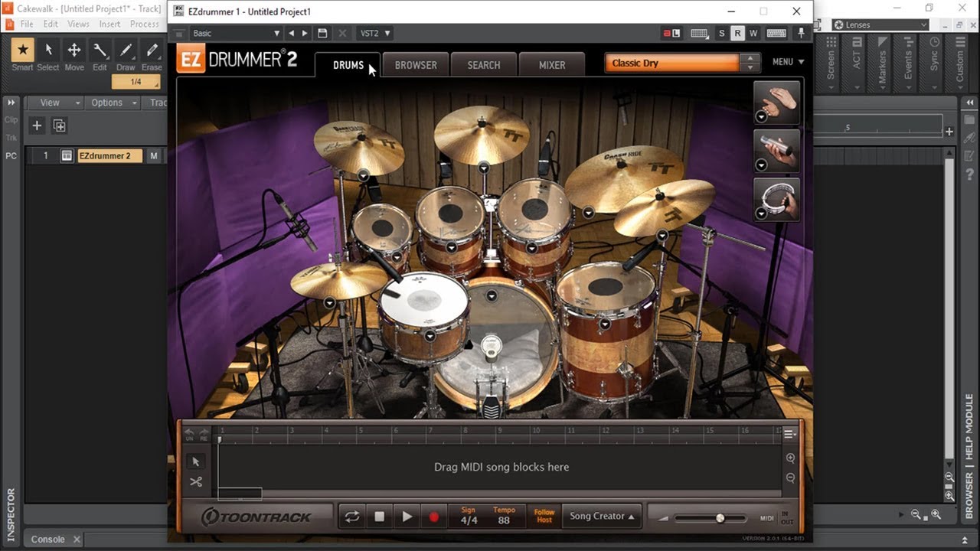Open the hi-hat options arrow
The width and height of the screenshot is (980, 551).
(x=329, y=303)
